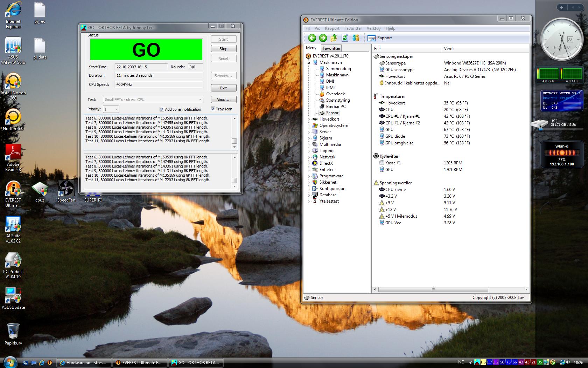Image resolution: width=588 pixels, height=368 pixels.
Task: Open the pi_rec file on desktop
Action: 40,13
